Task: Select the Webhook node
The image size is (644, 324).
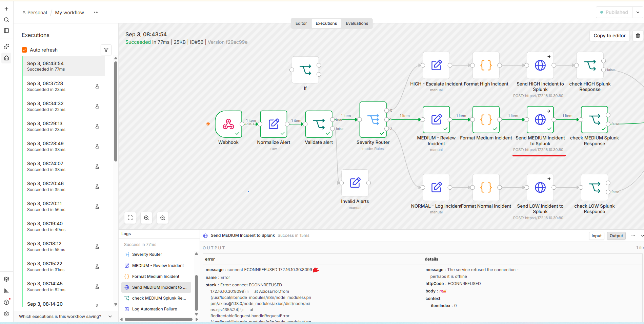Action: [228, 124]
